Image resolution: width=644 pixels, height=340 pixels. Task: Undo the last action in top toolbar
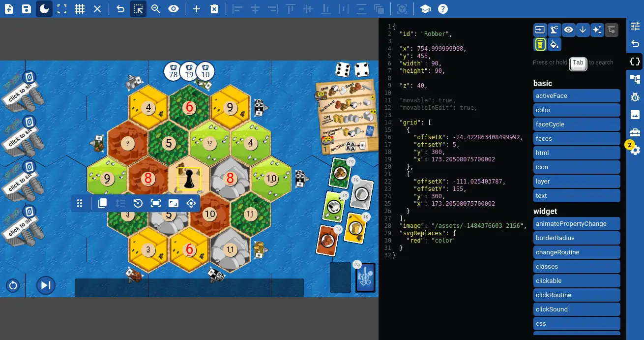120,9
